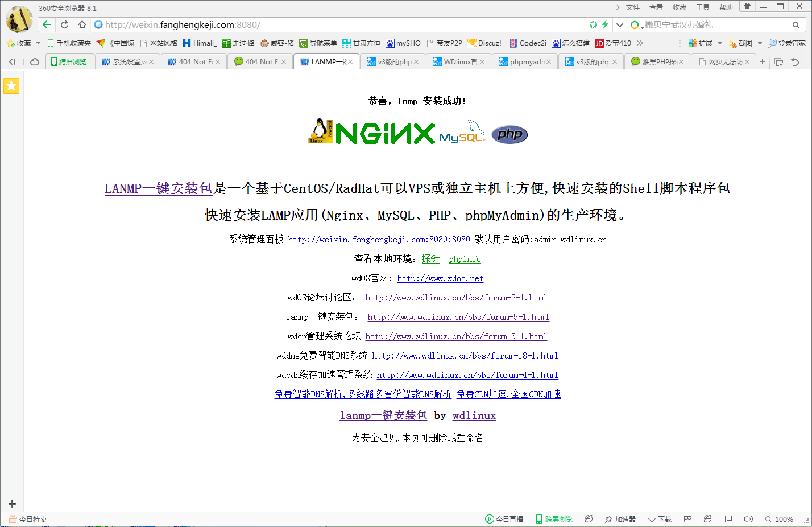Mute sound with the speaker icon
This screenshot has width=812, height=527.
click(x=748, y=519)
